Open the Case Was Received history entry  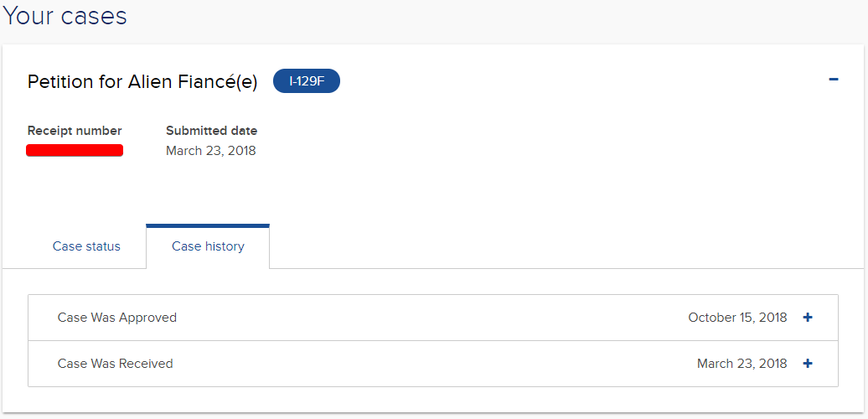tap(433, 364)
